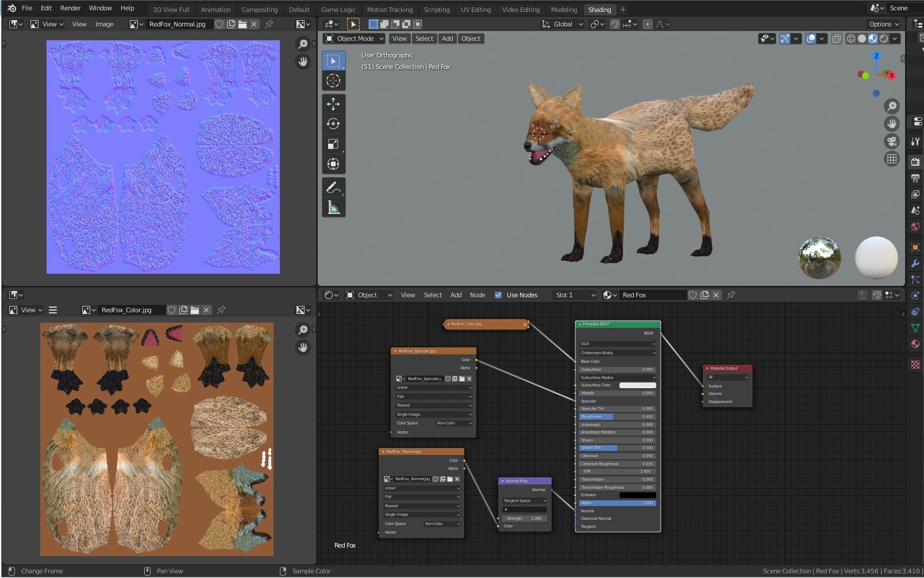
Task: Open the Render menu
Action: [70, 8]
